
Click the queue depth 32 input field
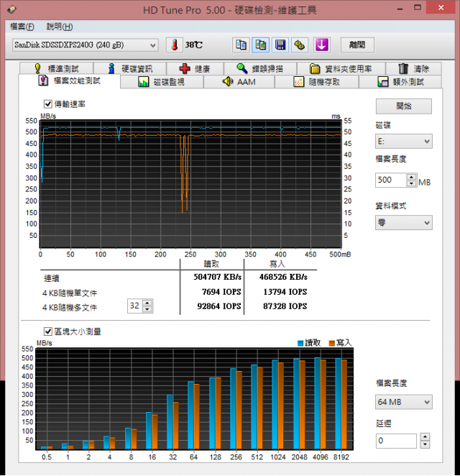pyautogui.click(x=135, y=306)
